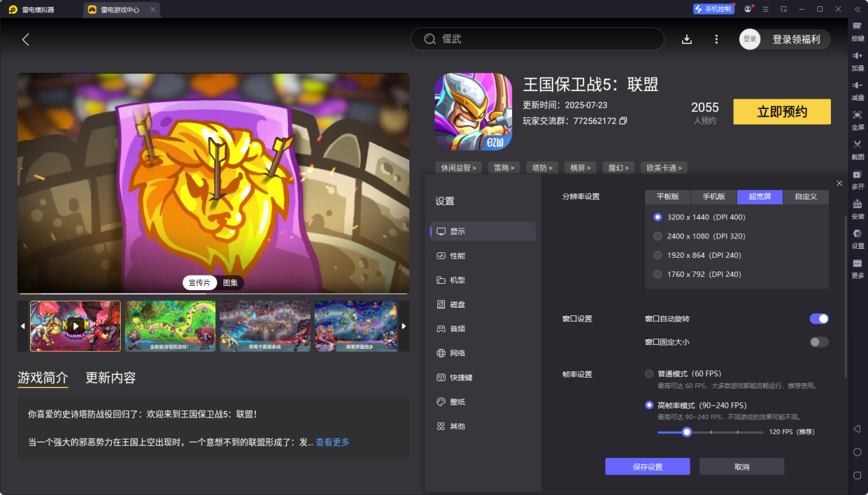Click 取消 button in settings
Viewport: 868px width, 495px height.
tap(742, 467)
